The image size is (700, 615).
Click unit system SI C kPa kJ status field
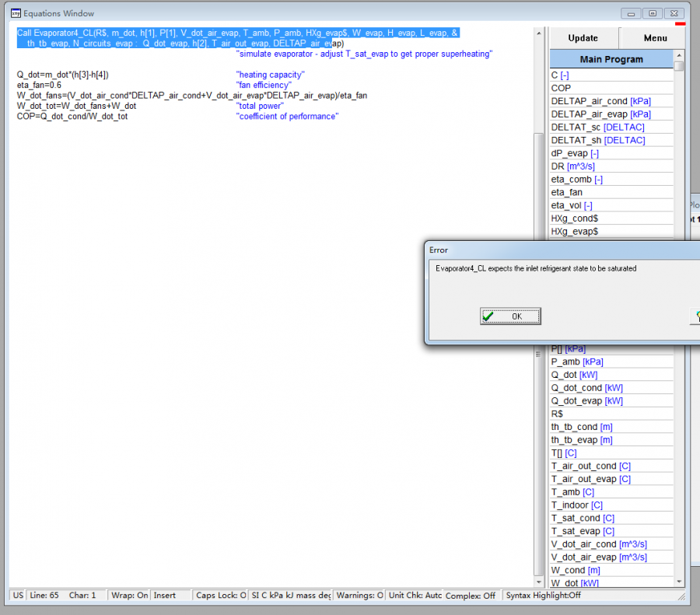pyautogui.click(x=290, y=595)
